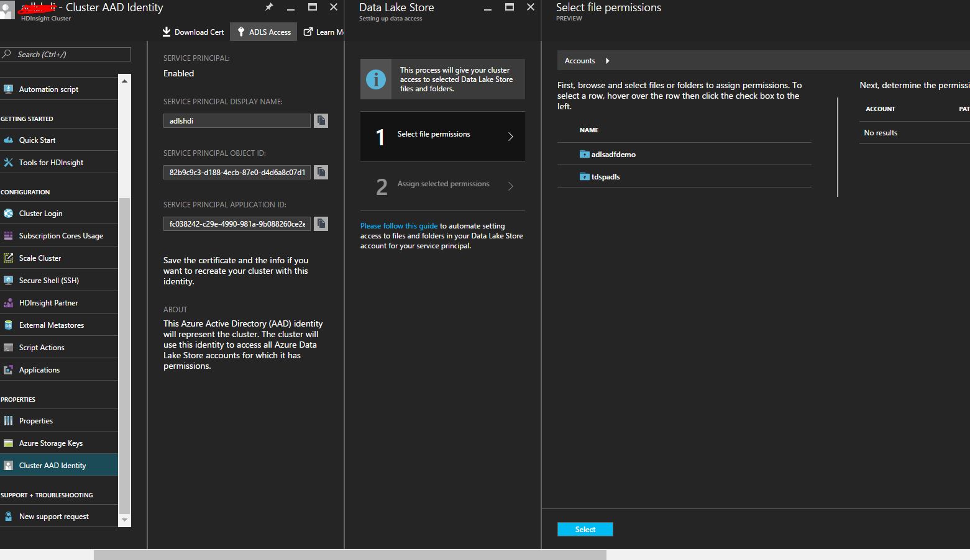Screen dimensions: 970x560
Task: Click the info icon in banner
Action: coord(376,79)
